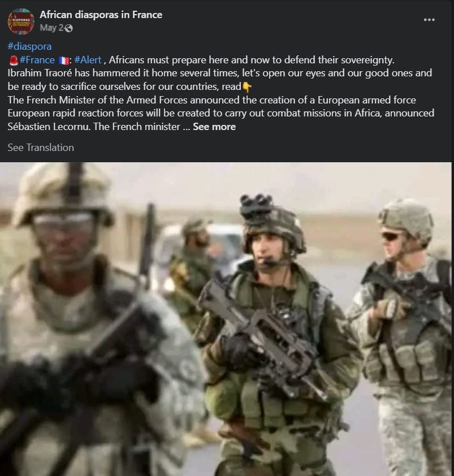
Task: Follow the #France hashtag
Action: (37, 60)
